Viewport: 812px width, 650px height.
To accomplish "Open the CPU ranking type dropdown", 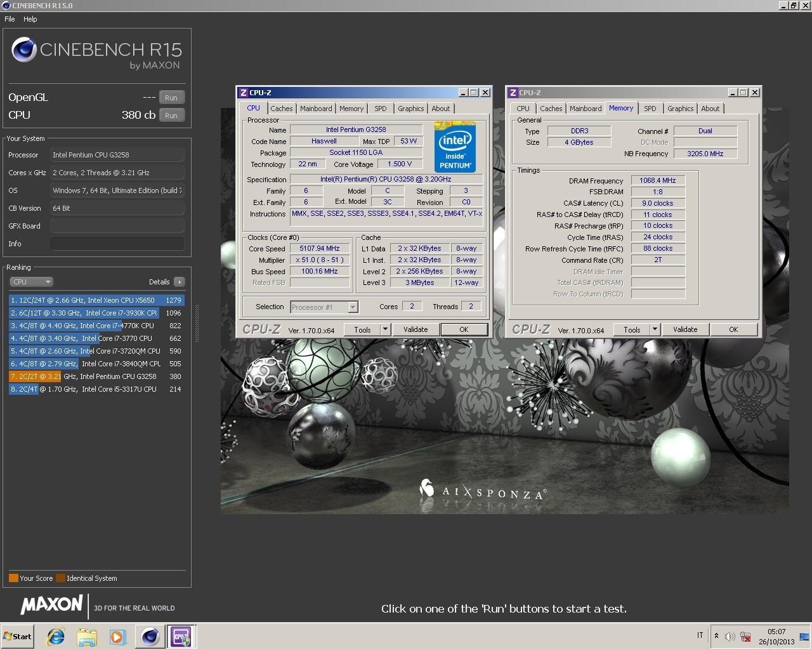I will point(31,282).
